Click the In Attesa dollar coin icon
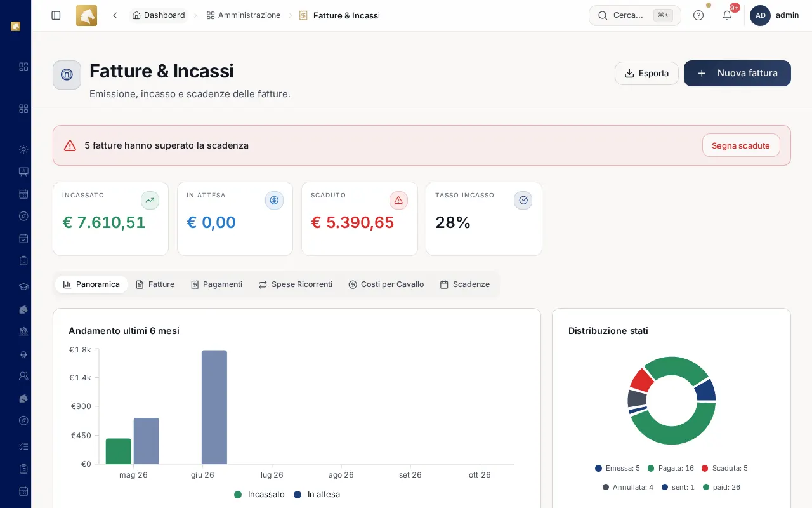The height and width of the screenshot is (508, 812). pos(274,200)
